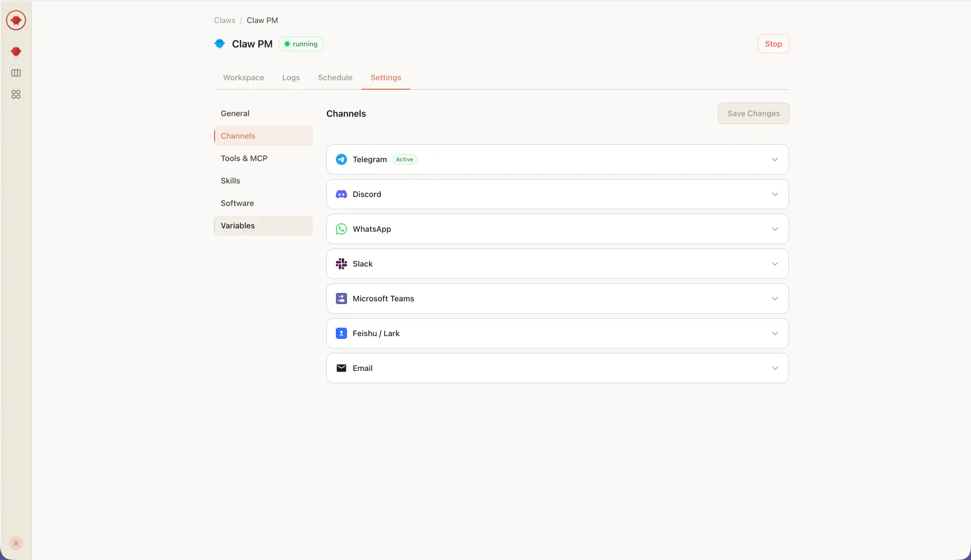Click the red logo at sidebar top
971x560 pixels.
16,20
